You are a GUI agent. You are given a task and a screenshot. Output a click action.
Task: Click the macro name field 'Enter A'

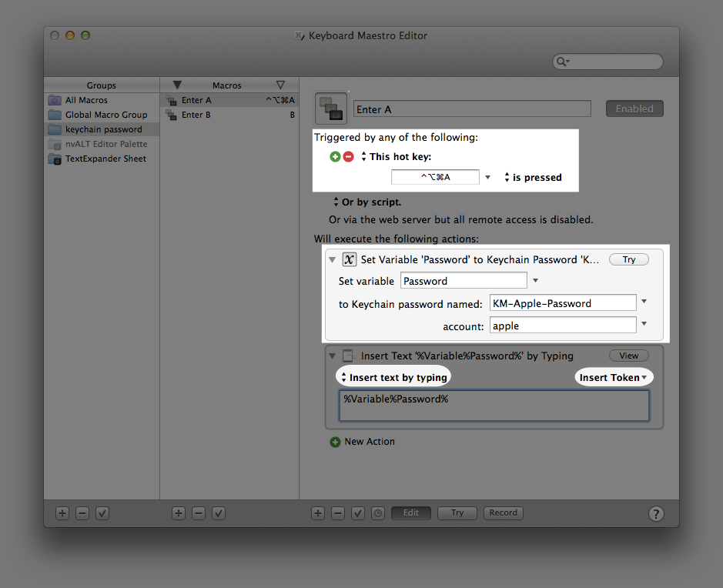point(472,109)
